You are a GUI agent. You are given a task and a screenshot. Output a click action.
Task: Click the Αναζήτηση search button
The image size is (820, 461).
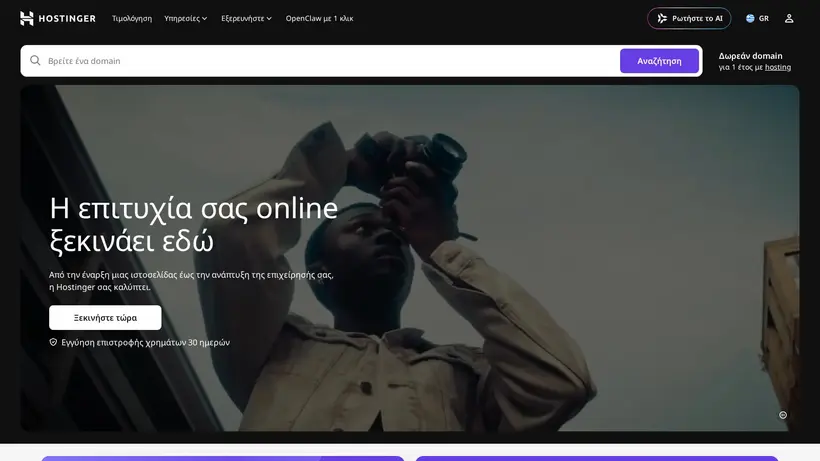point(659,61)
